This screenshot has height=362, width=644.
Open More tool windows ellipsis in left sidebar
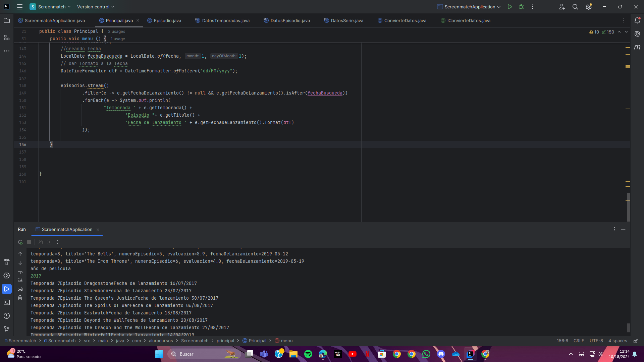pyautogui.click(x=7, y=51)
